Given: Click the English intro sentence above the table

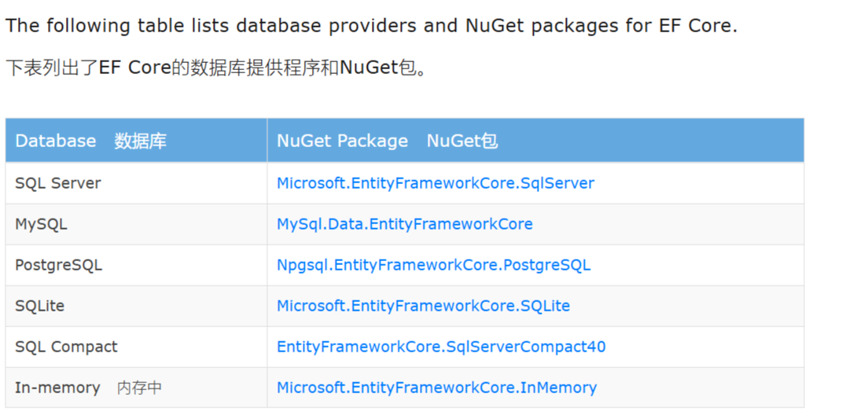Looking at the screenshot, I should point(371,25).
